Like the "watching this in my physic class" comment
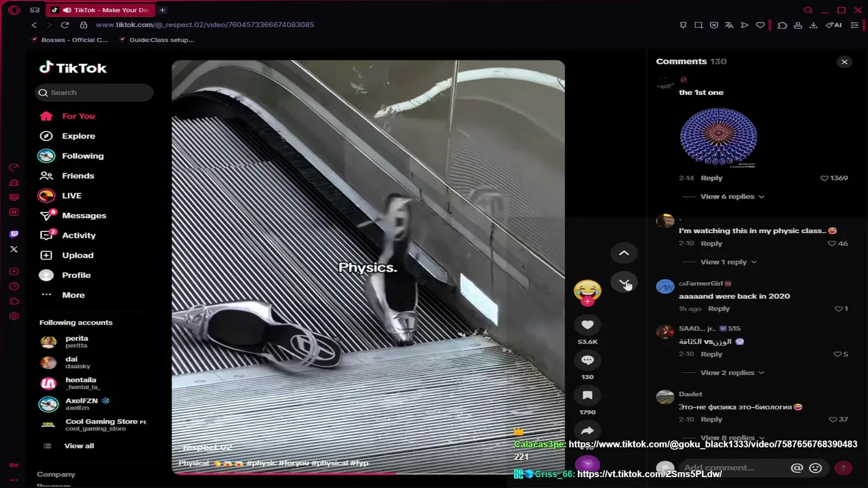Screen dimensions: 868x488 pos(832,243)
